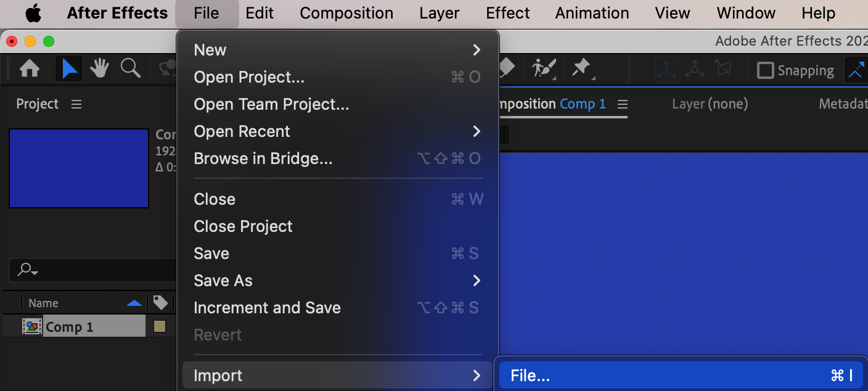Screen dimensions: 868x391
Task: Open the Composition panel options menu
Action: 623,104
